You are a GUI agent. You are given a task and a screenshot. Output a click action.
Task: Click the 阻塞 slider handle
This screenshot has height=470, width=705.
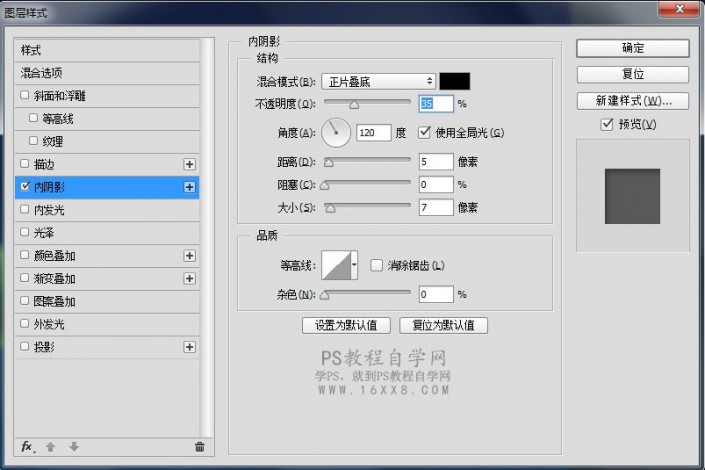[325, 185]
